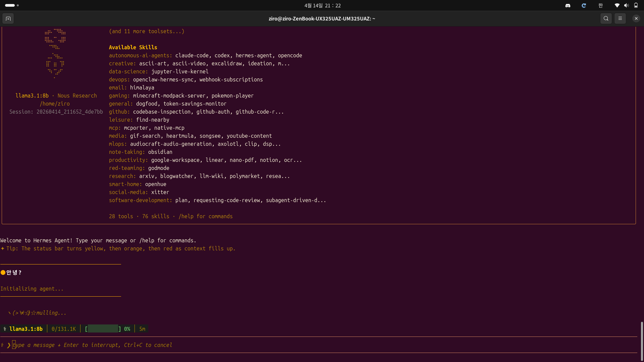Click 'token-savings-monitor' skill text
This screenshot has height=362, width=644.
(x=195, y=104)
